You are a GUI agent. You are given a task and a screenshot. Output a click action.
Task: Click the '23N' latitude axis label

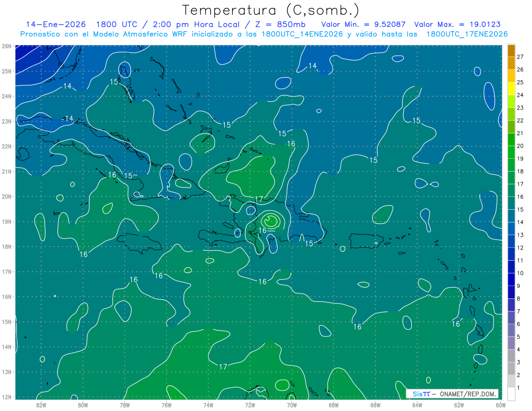(7, 121)
